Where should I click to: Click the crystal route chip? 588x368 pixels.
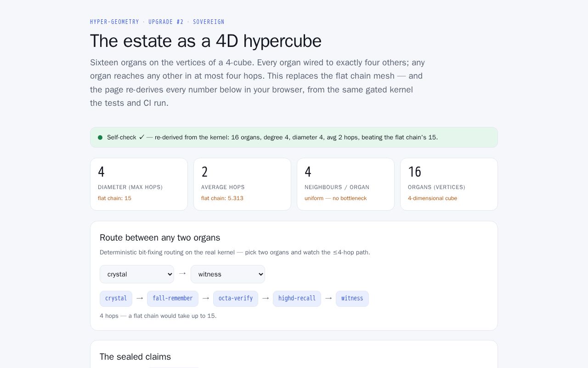coord(116,299)
